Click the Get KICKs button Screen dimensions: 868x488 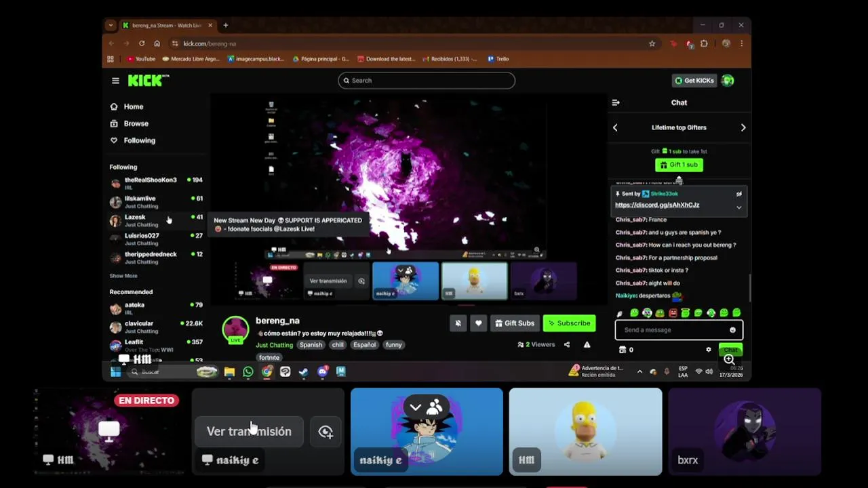tap(694, 81)
